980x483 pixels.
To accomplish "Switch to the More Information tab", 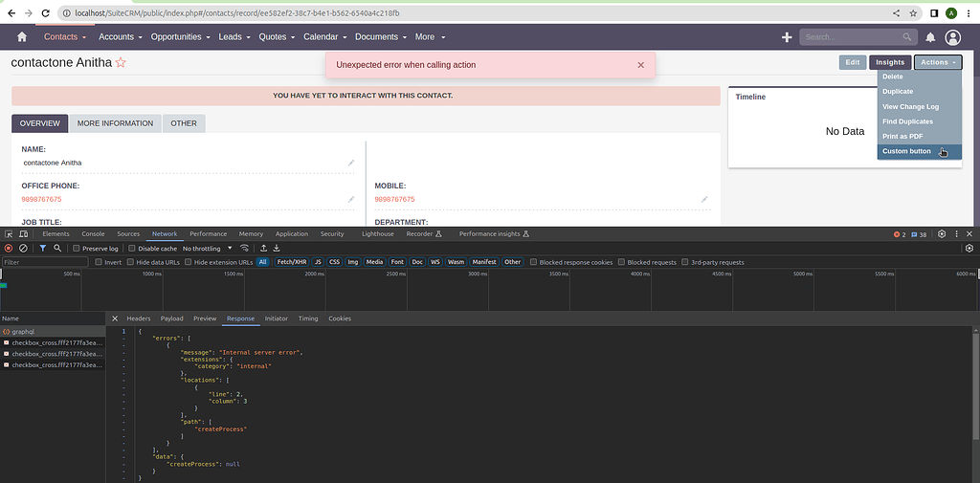I will point(115,123).
